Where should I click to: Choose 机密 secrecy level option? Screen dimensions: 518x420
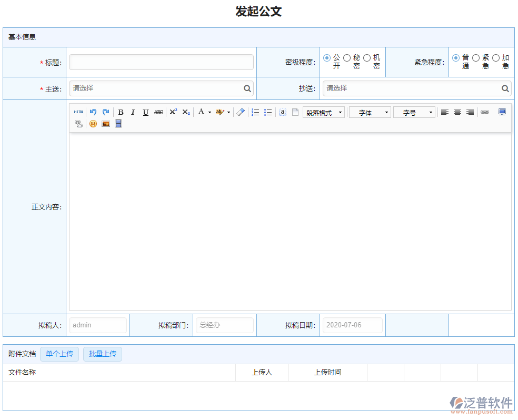tap(367, 58)
